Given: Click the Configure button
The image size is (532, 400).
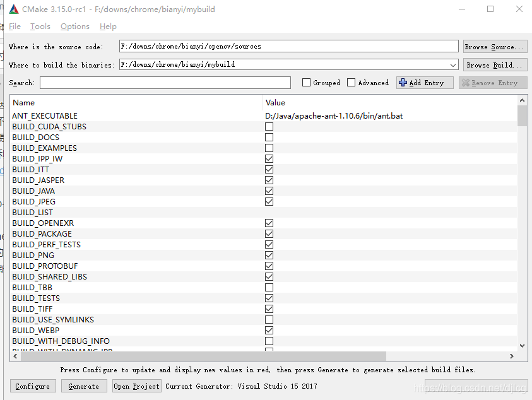Looking at the screenshot, I should [x=33, y=386].
